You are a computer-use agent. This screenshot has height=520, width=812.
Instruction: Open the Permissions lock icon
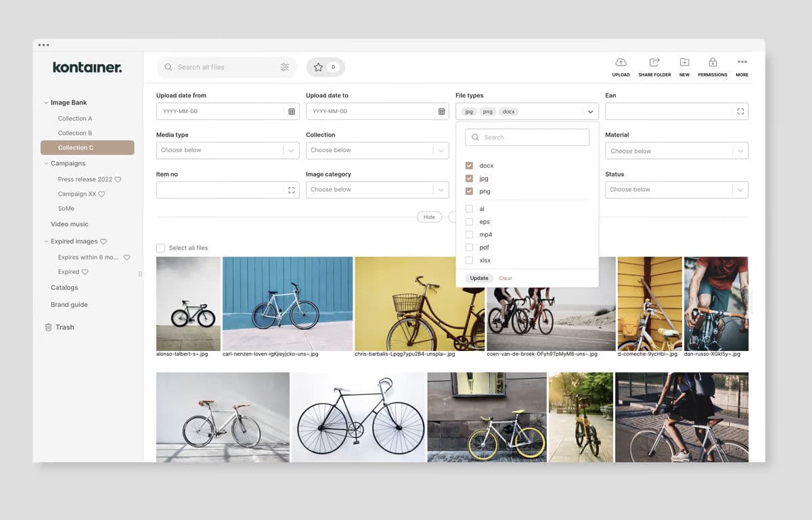pos(713,62)
